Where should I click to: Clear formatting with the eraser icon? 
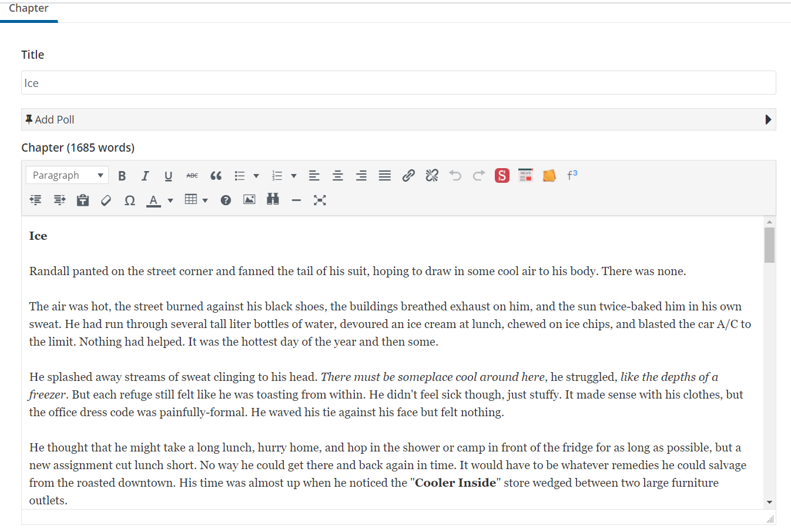tap(106, 200)
